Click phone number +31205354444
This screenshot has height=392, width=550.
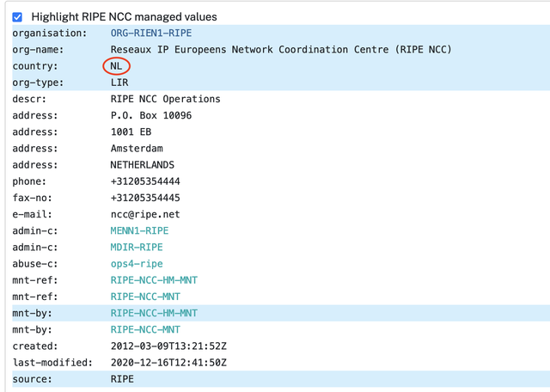pos(145,181)
